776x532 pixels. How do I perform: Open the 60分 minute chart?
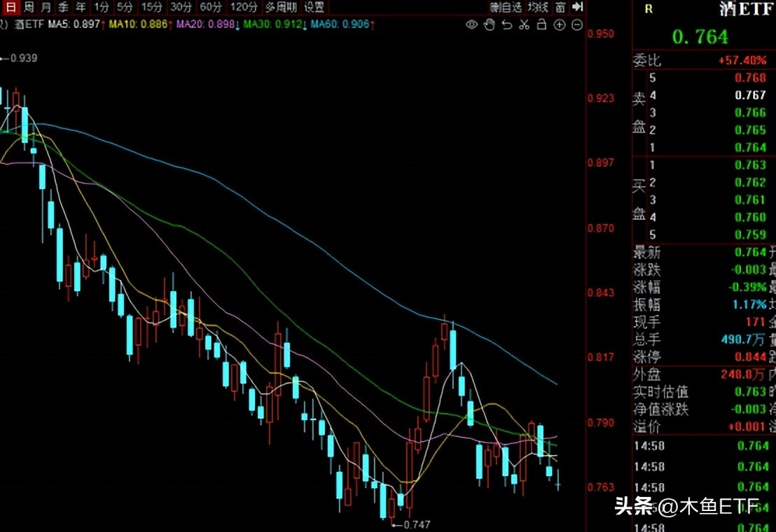click(211, 7)
